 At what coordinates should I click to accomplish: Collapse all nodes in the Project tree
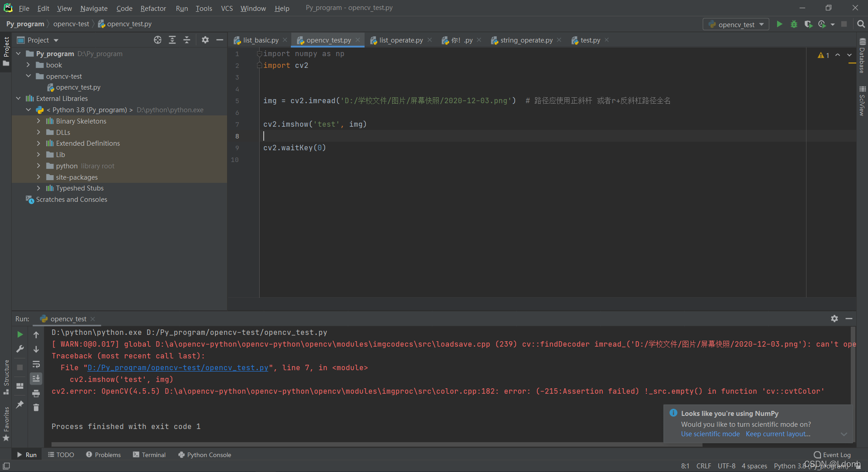click(187, 40)
